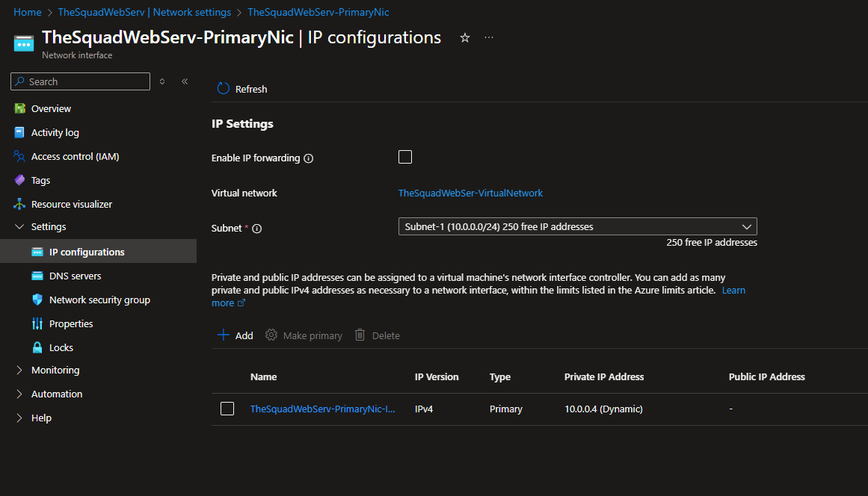Click the search magnifier icon

pyautogui.click(x=20, y=81)
